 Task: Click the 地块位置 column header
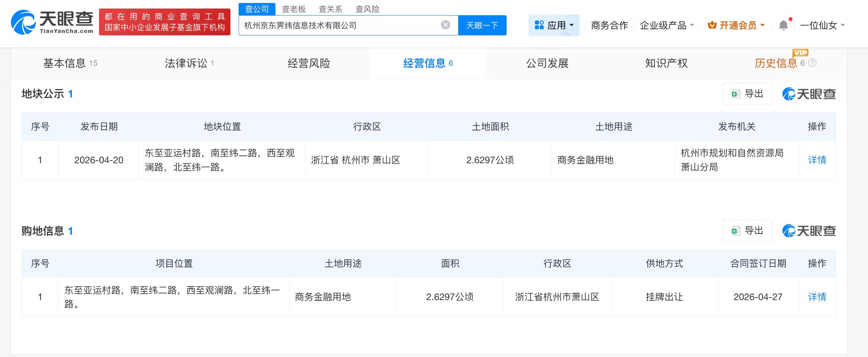point(222,127)
